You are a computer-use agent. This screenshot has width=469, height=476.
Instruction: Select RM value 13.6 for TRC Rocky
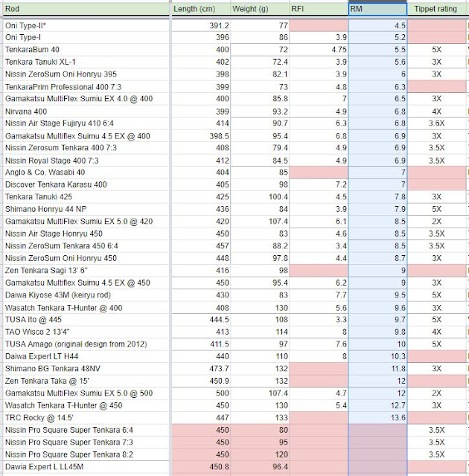point(377,418)
